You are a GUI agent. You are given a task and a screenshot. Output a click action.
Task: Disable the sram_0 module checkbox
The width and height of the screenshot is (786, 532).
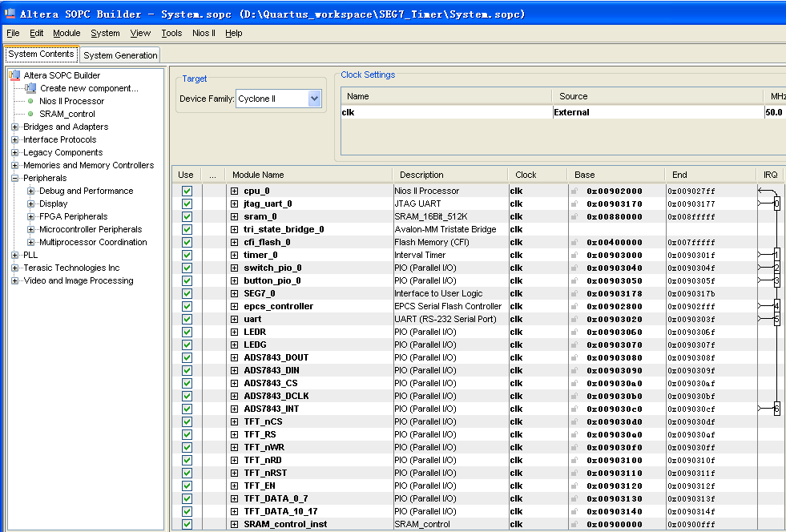pyautogui.click(x=187, y=216)
